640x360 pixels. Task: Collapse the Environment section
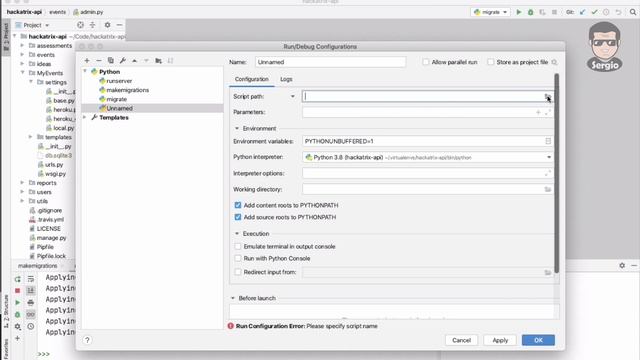237,129
